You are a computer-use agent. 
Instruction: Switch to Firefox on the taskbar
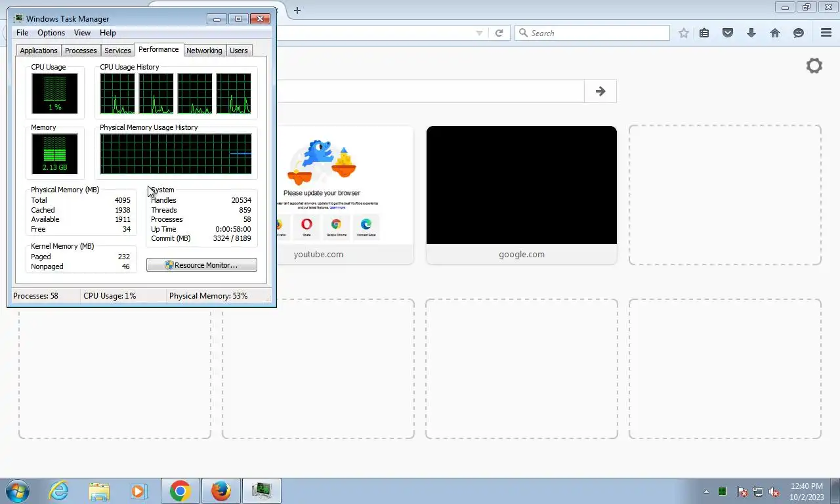221,491
